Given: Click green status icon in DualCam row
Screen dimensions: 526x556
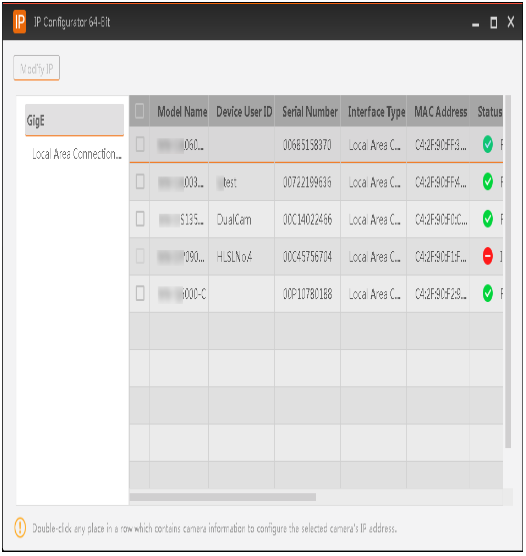Looking at the screenshot, I should [488, 219].
